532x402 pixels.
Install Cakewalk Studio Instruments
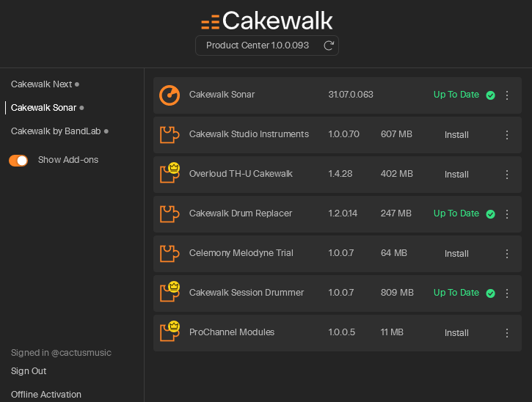coord(456,135)
